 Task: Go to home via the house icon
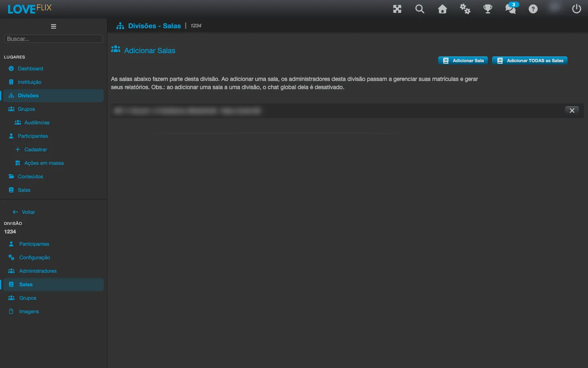pos(443,9)
